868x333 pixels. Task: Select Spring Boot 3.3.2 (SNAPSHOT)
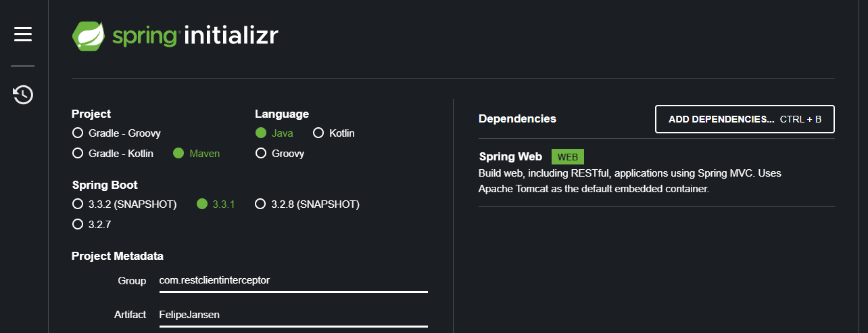coord(78,204)
